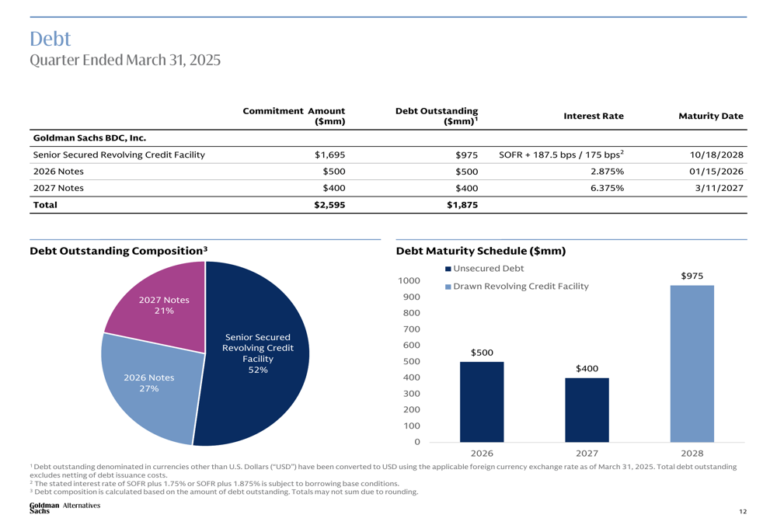Click the $2,595 total commitment cell
This screenshot has width=777, height=532.
point(329,205)
